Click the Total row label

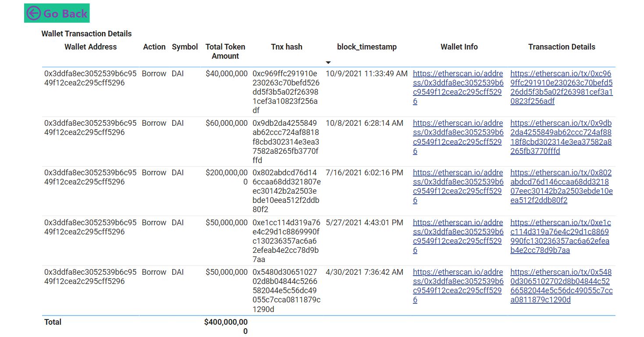[x=53, y=322]
